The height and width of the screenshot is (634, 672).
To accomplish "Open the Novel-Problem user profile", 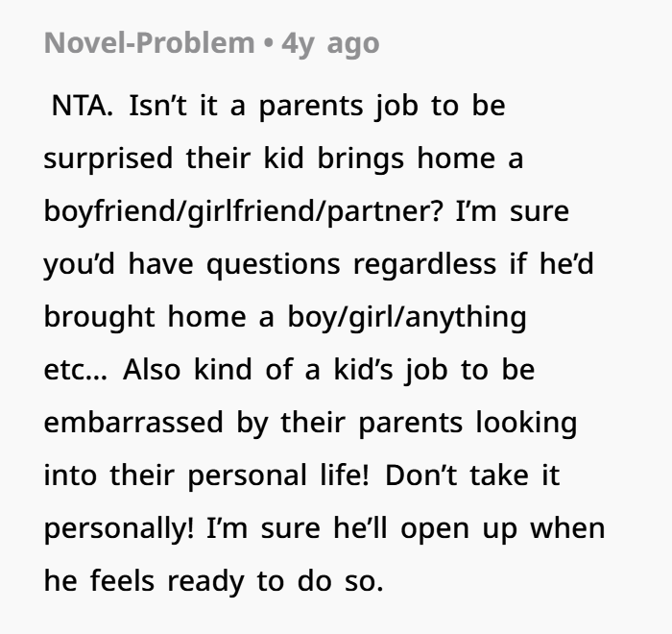I will (x=149, y=43).
